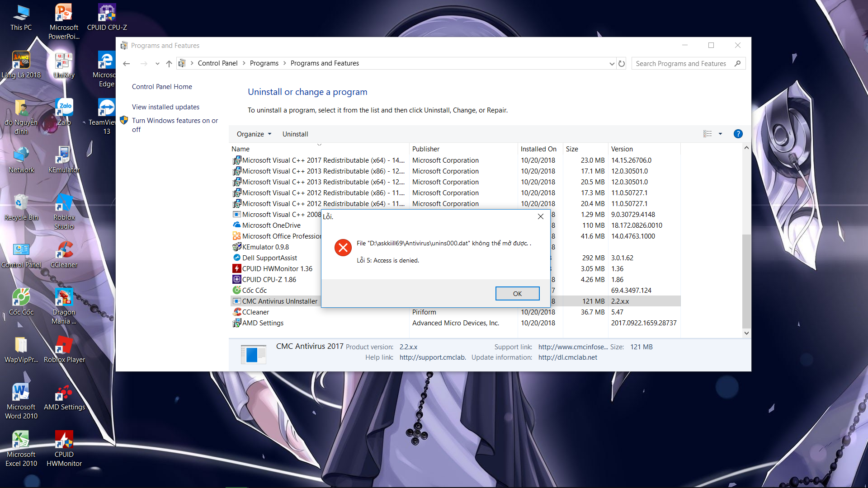Open the CCleaner desktop shortcut

click(x=64, y=254)
